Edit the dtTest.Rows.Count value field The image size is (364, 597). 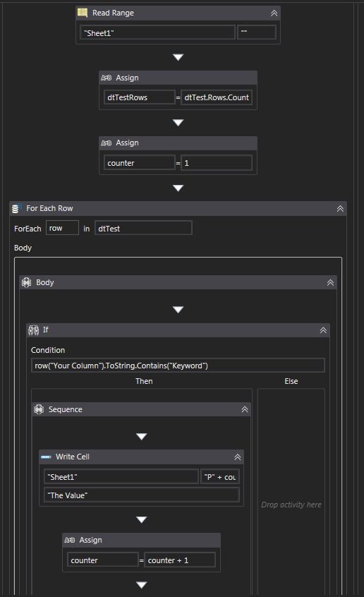tap(217, 97)
